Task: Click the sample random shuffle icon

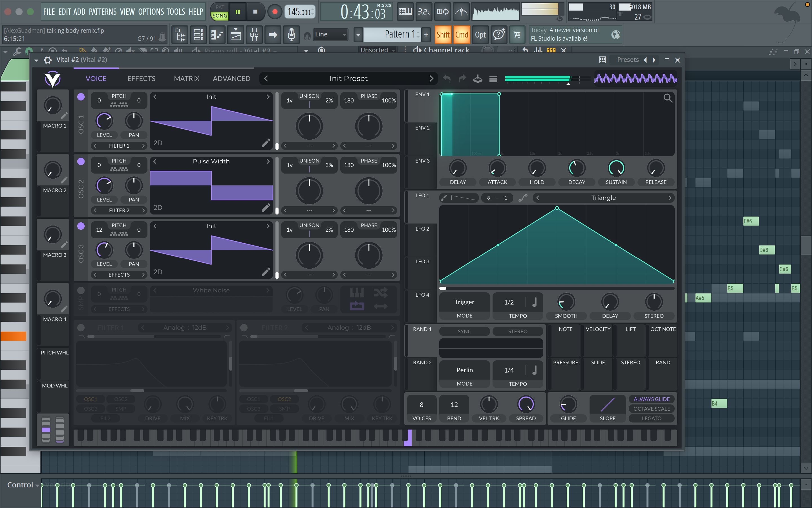Action: (x=380, y=293)
